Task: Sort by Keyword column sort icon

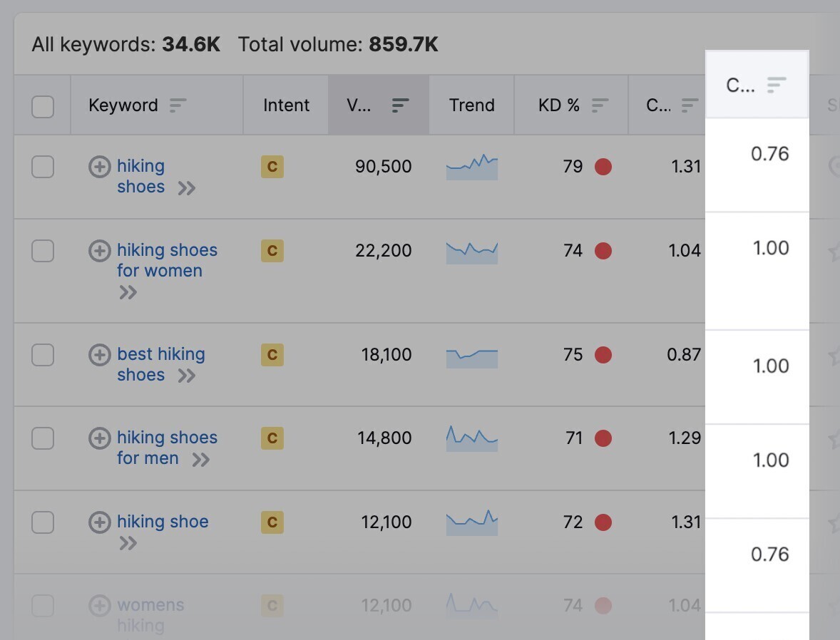Action: [178, 105]
